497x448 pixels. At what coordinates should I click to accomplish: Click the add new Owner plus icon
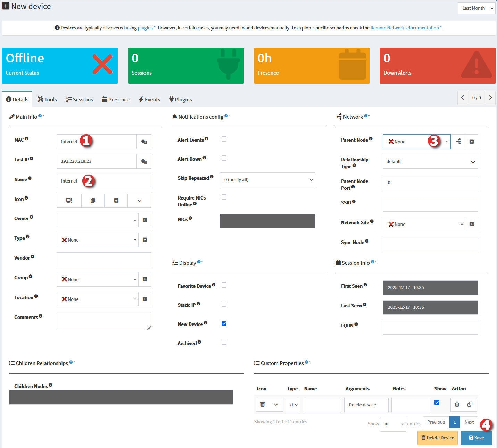point(145,220)
